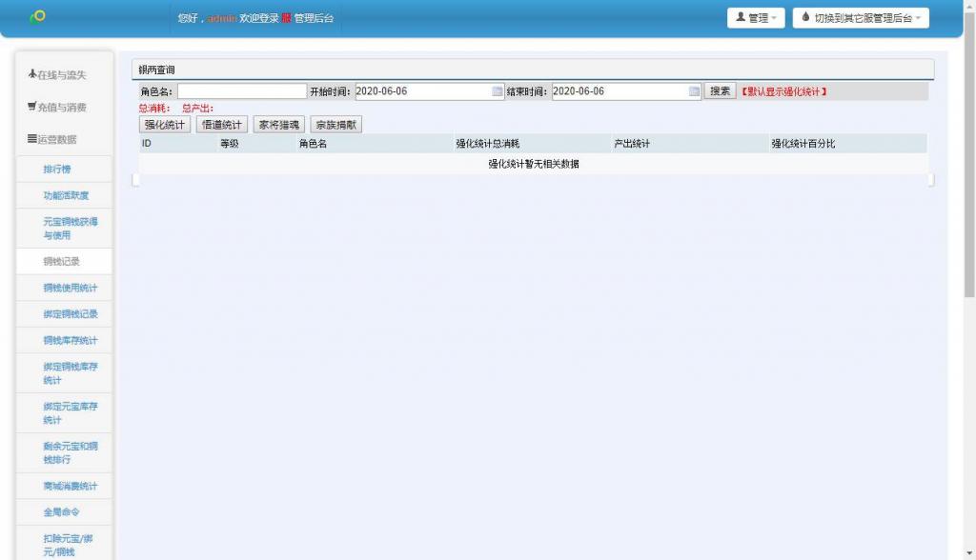Open the 管理 dropdown menu
Screen dimensions: 976x560
click(756, 16)
